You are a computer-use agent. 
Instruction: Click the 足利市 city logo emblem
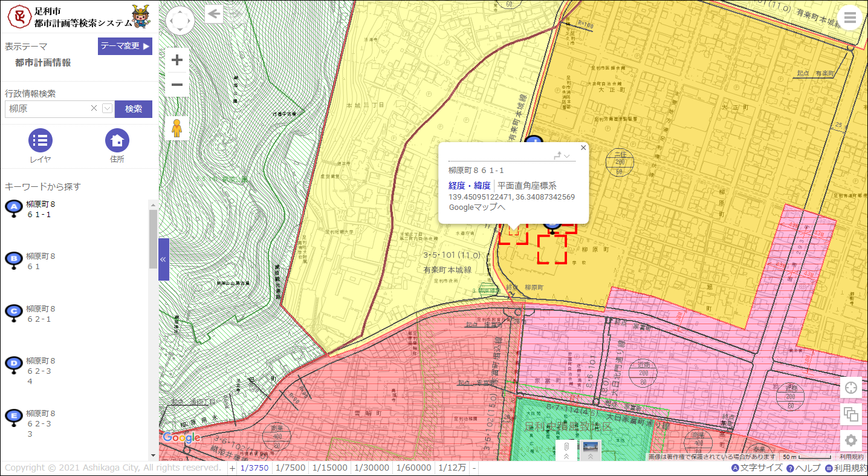pyautogui.click(x=19, y=16)
